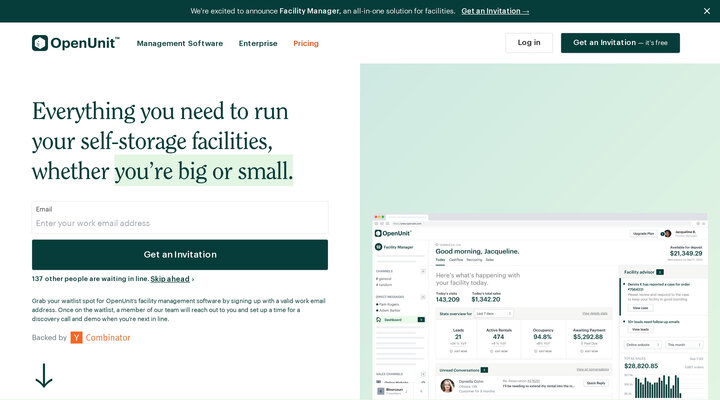Click Upgrade Plan in the dashboard preview
The image size is (720, 400).
pyautogui.click(x=643, y=234)
